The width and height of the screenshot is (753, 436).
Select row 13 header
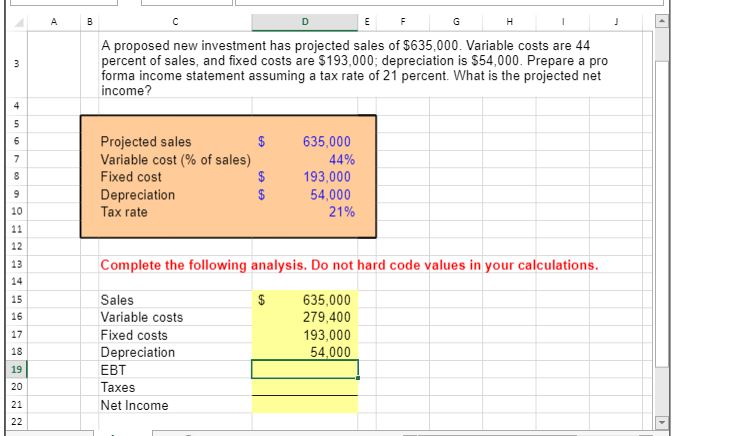point(17,264)
